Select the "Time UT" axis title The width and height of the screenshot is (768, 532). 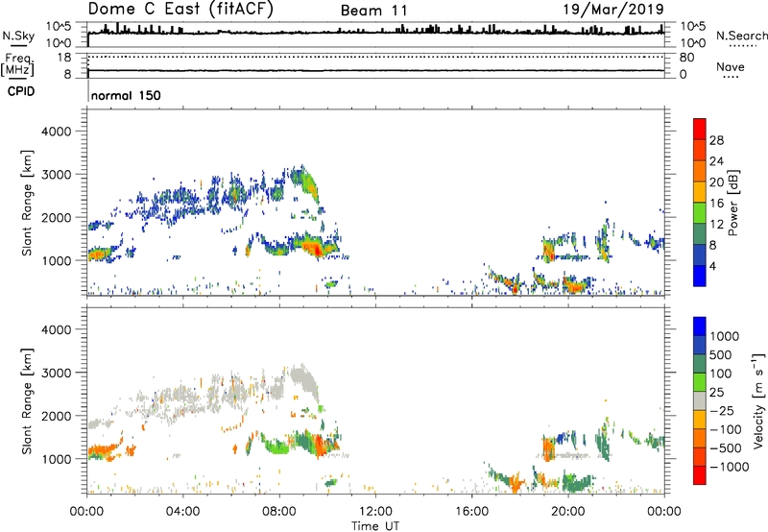click(x=375, y=526)
